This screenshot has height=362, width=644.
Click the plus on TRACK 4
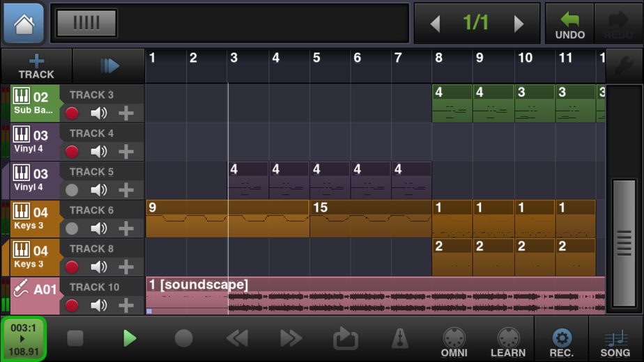pos(126,152)
